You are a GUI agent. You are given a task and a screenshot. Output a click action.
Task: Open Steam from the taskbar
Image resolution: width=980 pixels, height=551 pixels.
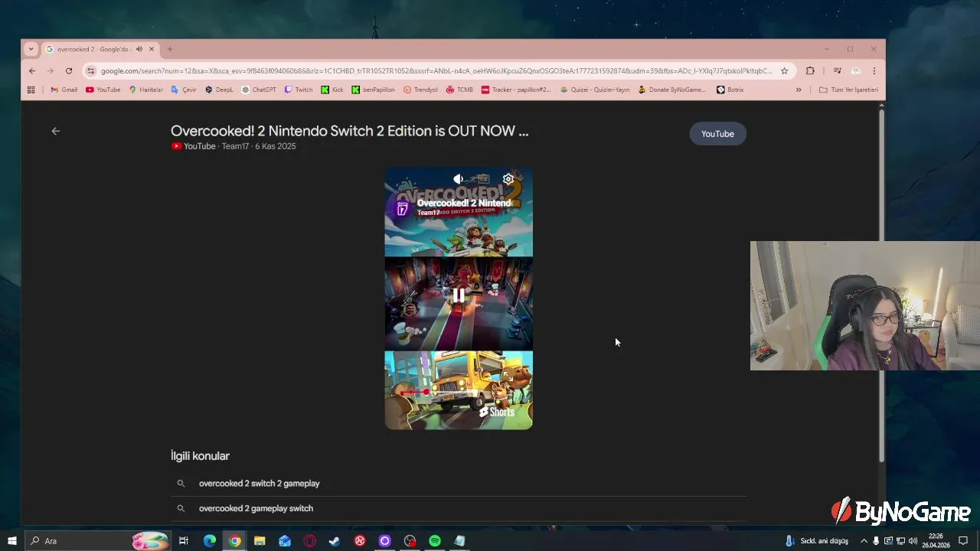(335, 541)
